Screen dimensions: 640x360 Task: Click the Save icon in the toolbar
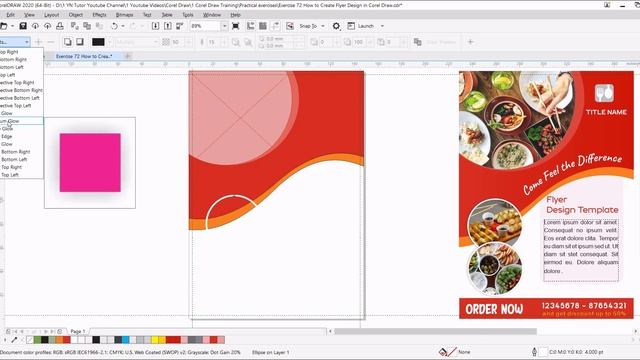[x=23, y=26]
